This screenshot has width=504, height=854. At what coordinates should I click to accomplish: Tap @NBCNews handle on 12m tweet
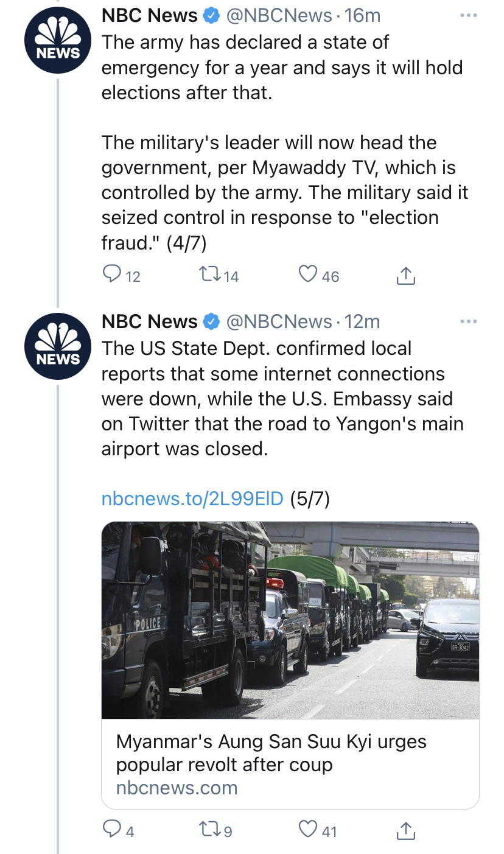click(x=279, y=321)
